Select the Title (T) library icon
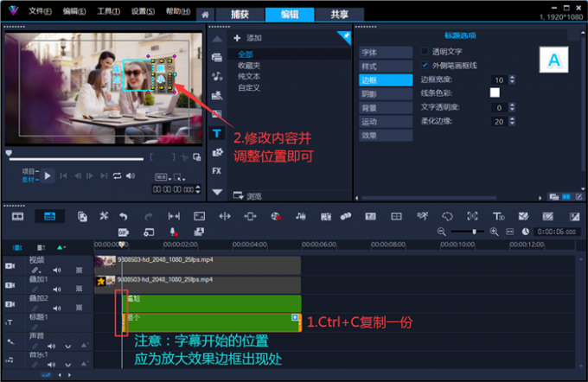The image size is (588, 382). (x=217, y=133)
